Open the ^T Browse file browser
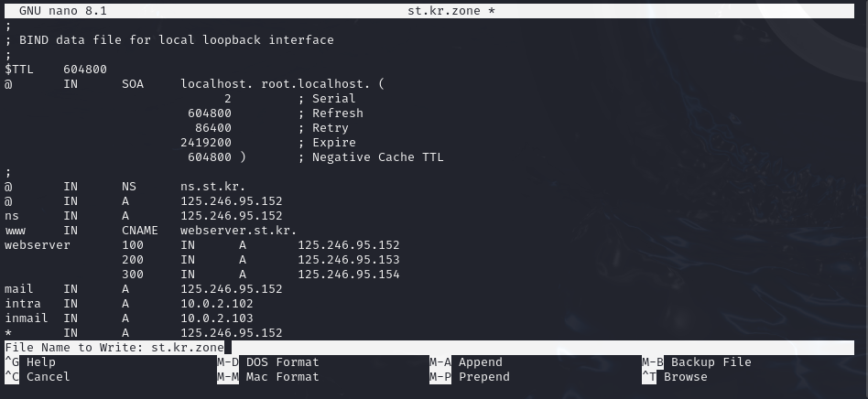The height and width of the screenshot is (399, 868). (x=674, y=377)
